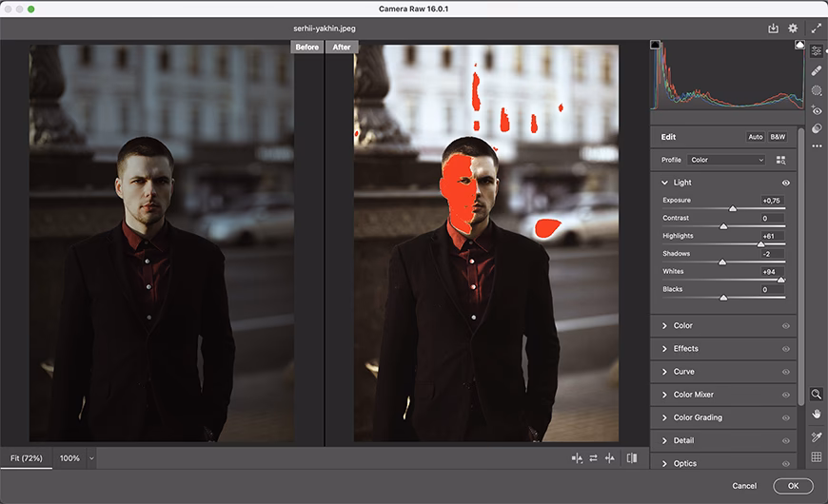Image resolution: width=828 pixels, height=504 pixels.
Task: Open Camera Raw preferences gear
Action: click(x=793, y=29)
